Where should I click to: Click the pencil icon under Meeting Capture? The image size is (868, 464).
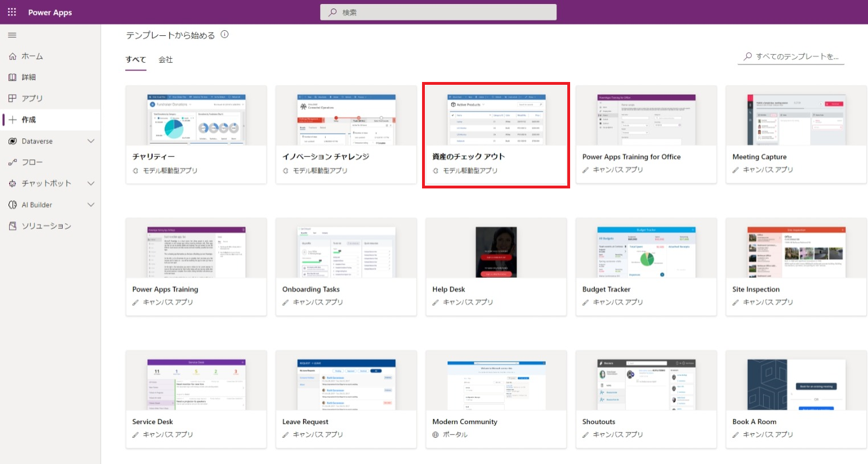coord(736,170)
